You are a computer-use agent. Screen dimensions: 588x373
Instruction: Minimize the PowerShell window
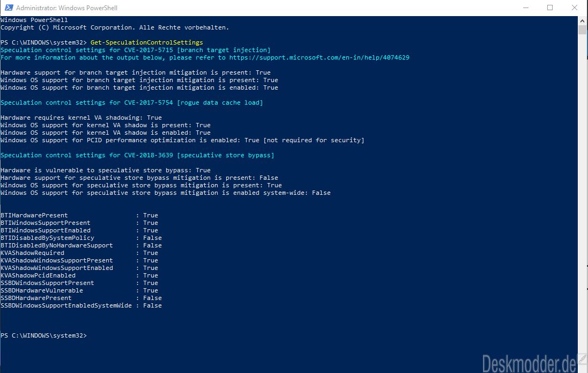pos(526,8)
